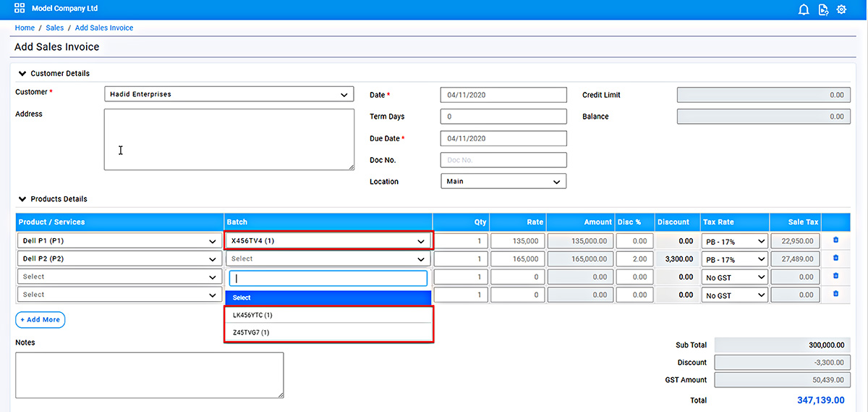Image resolution: width=868 pixels, height=412 pixels.
Task: Edit Rate 135,000 field
Action: (x=518, y=240)
